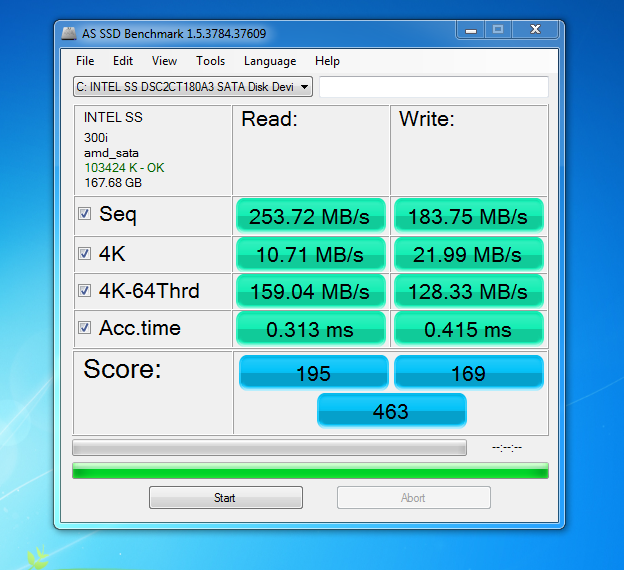
Task: Click the INTEL SS drive name label
Action: tap(113, 117)
